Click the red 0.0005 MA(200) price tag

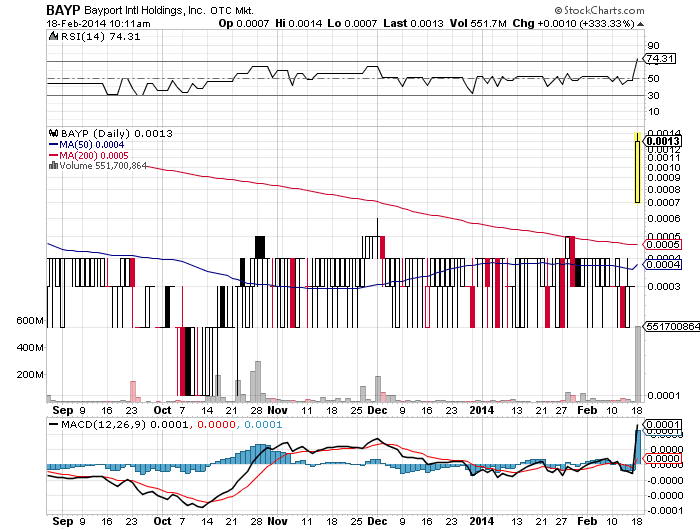point(662,244)
